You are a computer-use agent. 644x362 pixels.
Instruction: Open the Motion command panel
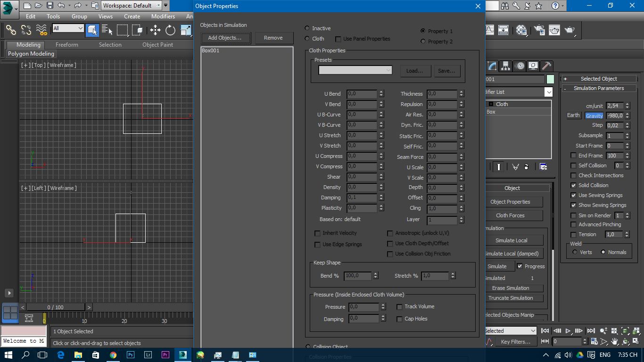(x=520, y=66)
